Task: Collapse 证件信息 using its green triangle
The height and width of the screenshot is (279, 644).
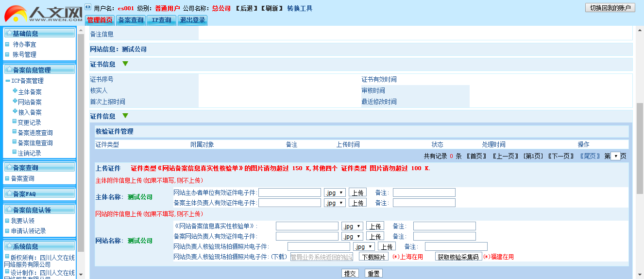Action: click(125, 116)
